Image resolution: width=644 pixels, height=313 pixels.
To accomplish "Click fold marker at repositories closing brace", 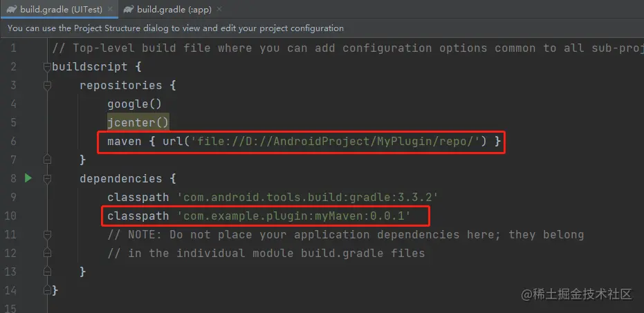I will pyautogui.click(x=47, y=160).
